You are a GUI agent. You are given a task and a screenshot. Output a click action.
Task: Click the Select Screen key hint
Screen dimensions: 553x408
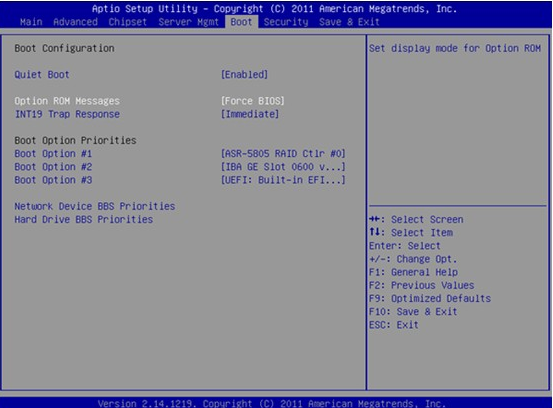coord(416,219)
